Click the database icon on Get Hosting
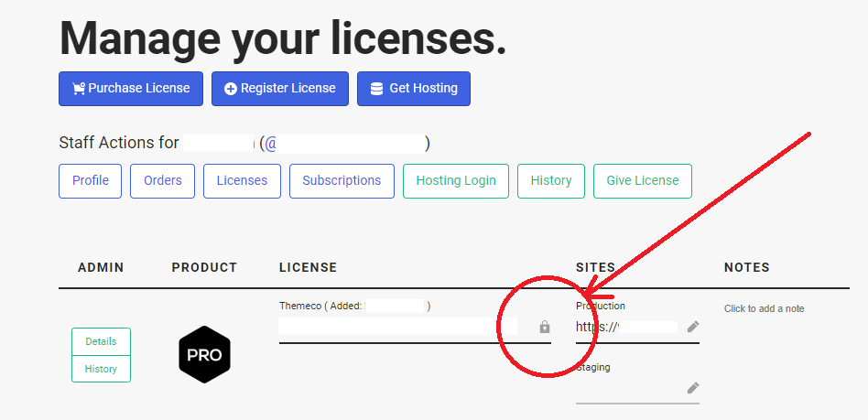 pos(376,89)
